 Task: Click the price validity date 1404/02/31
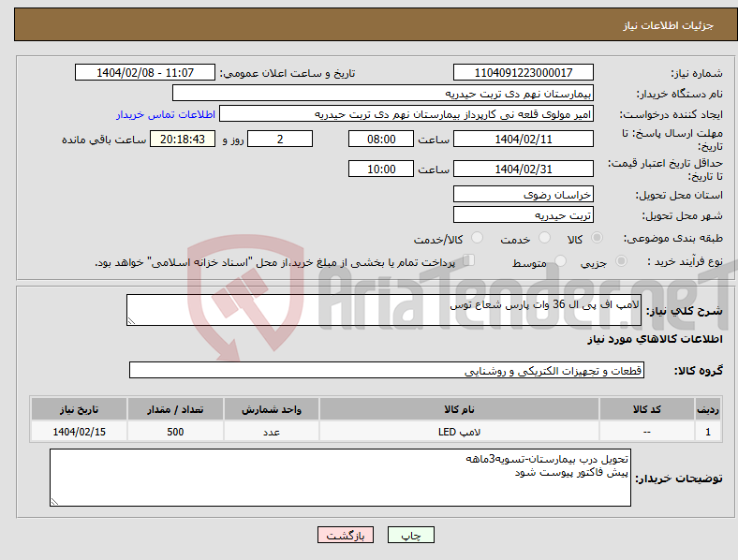[x=524, y=169]
